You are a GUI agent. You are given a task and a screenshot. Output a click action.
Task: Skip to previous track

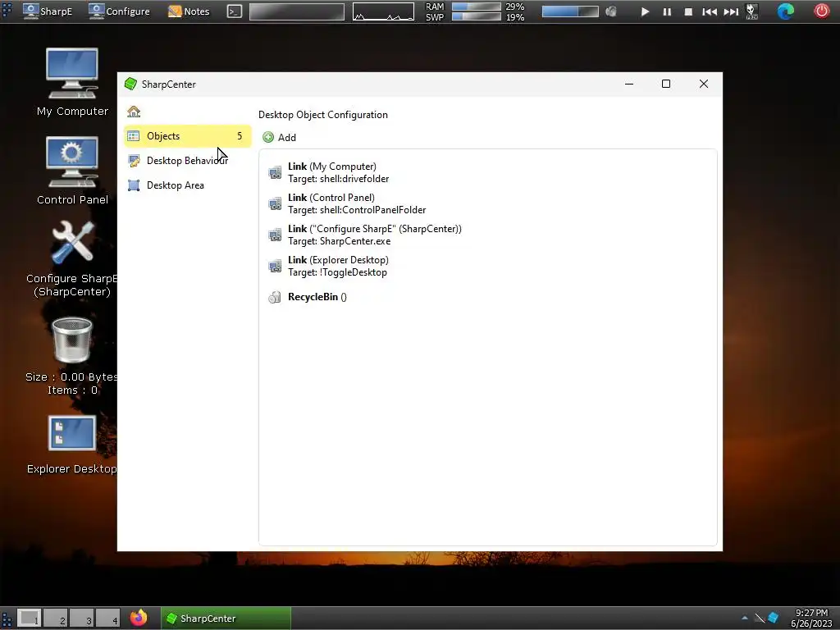(x=710, y=11)
